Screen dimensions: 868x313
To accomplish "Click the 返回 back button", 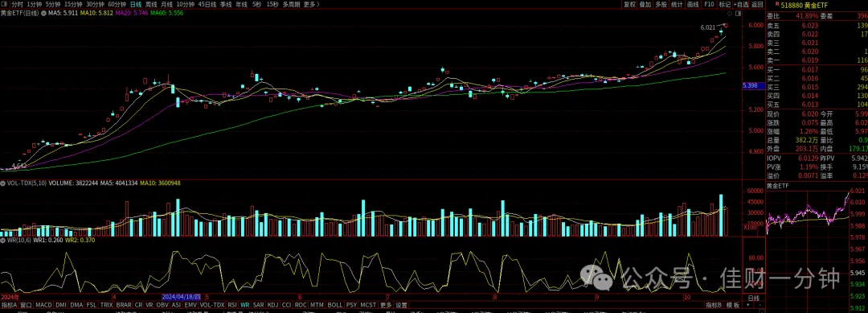I will (x=757, y=5).
